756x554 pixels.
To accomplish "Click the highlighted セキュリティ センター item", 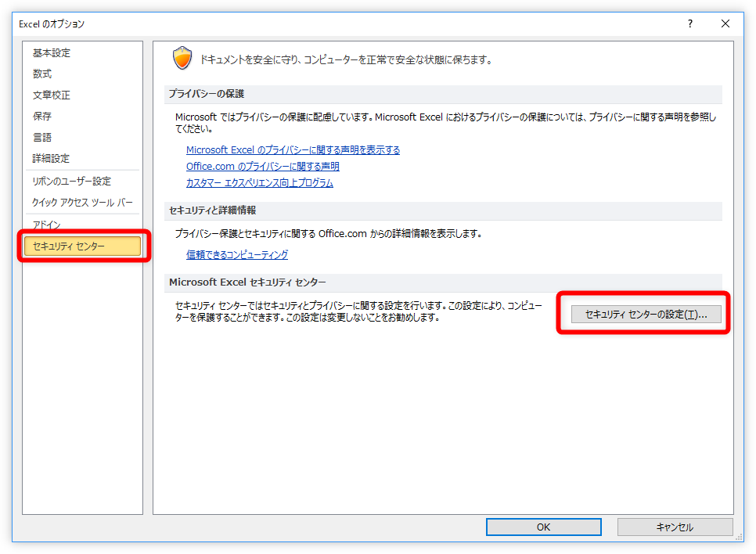I will point(82,246).
